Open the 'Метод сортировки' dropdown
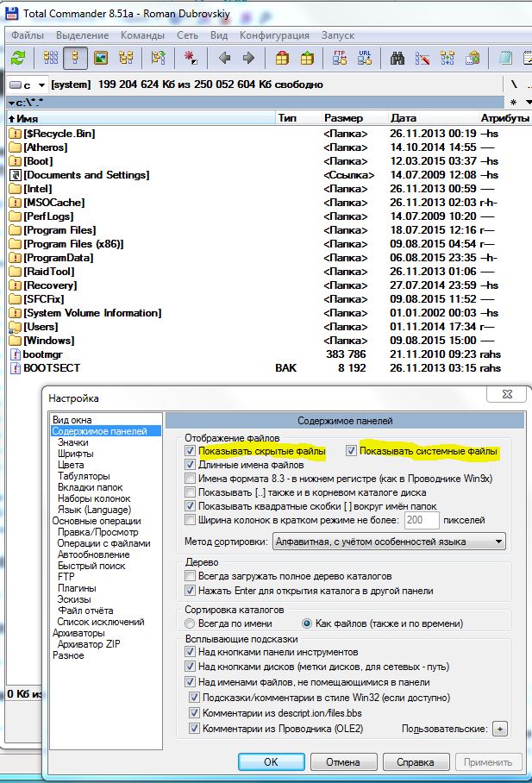Screen dimensions: 532x783 click(498, 542)
